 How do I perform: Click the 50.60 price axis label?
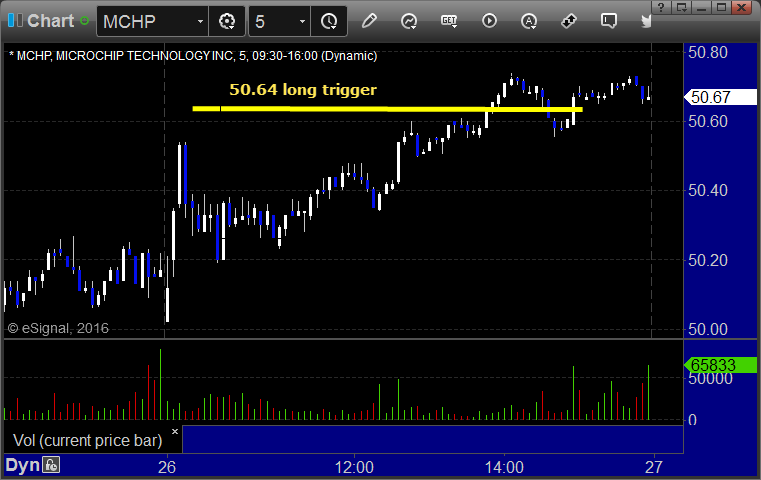[708, 121]
